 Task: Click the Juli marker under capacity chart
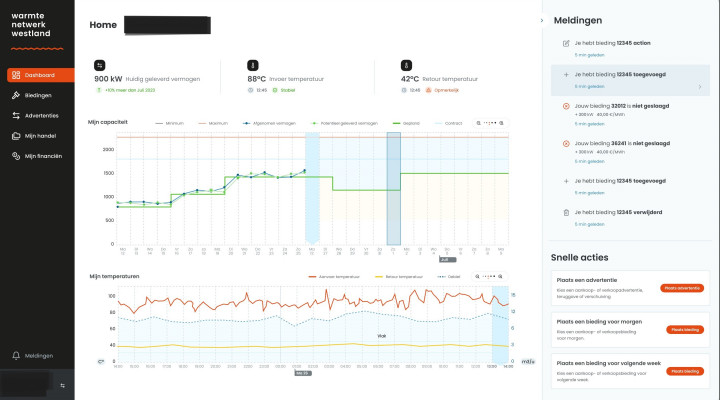tap(448, 259)
